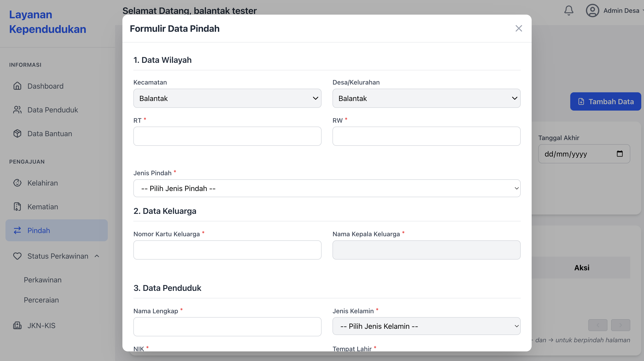Click the Nomor Kartu Keluarga input field

coord(227,250)
